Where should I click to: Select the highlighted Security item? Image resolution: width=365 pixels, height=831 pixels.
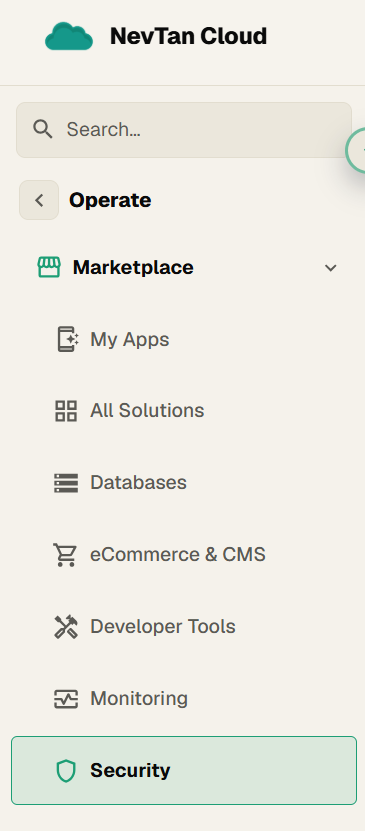coord(184,771)
